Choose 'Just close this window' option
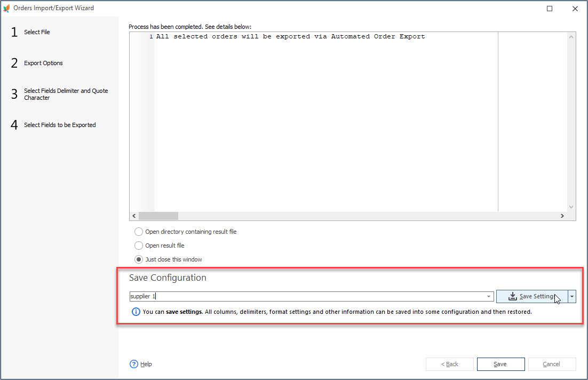Viewport: 588px width, 380px height. pos(139,259)
